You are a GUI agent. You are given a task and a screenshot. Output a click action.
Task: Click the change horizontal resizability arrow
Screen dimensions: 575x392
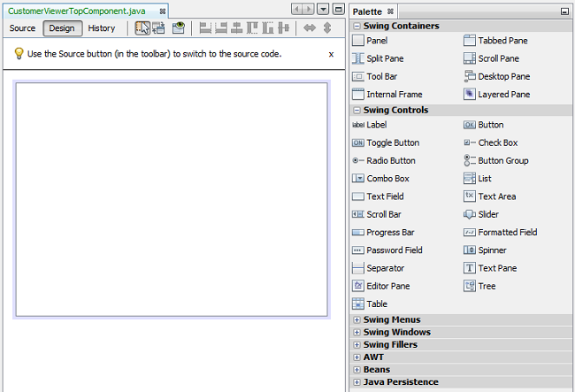309,28
